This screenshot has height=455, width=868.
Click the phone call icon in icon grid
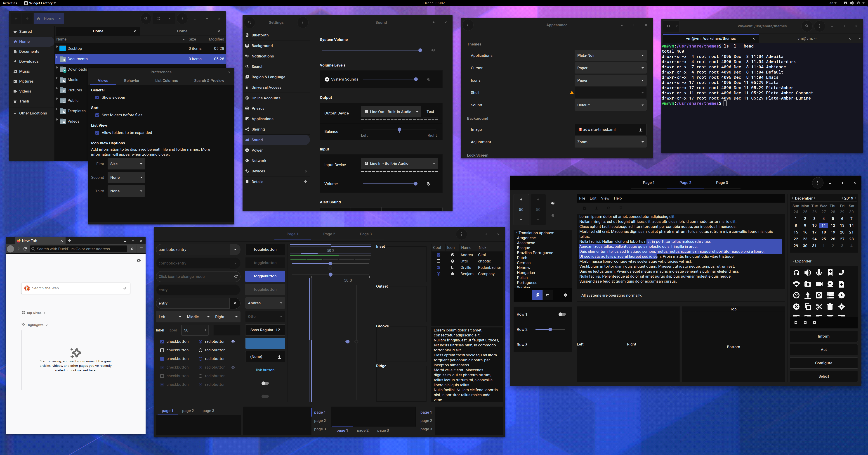(x=841, y=273)
